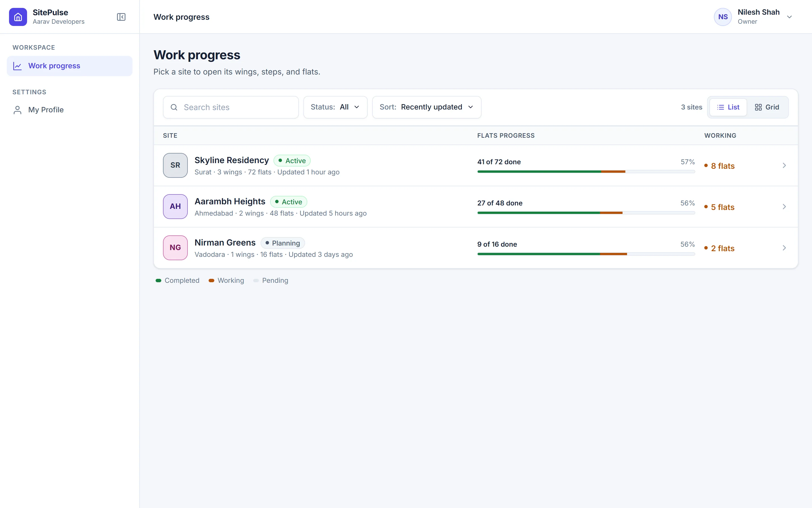Open Nirman Greens via its row chevron
Screen dimensions: 812x508
(784, 248)
